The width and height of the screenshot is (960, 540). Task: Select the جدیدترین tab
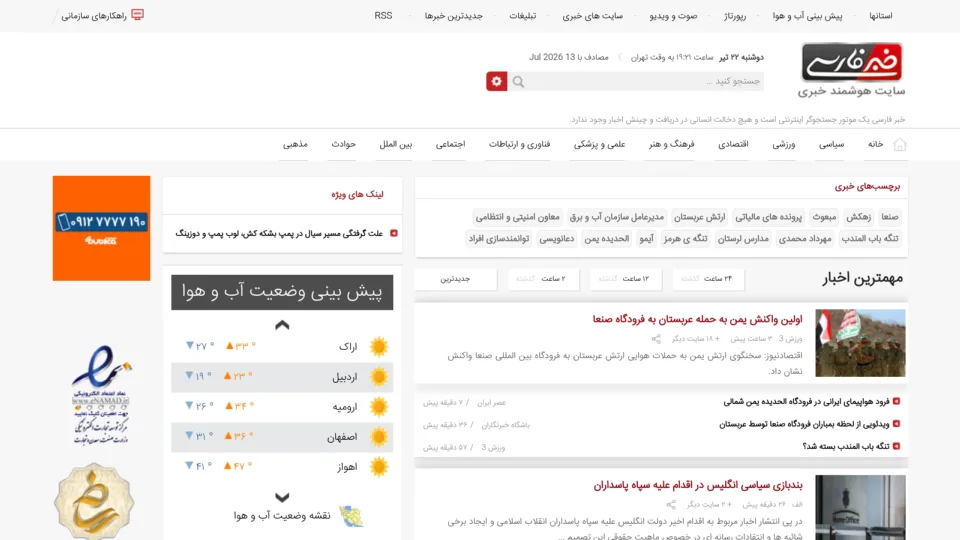click(x=456, y=279)
